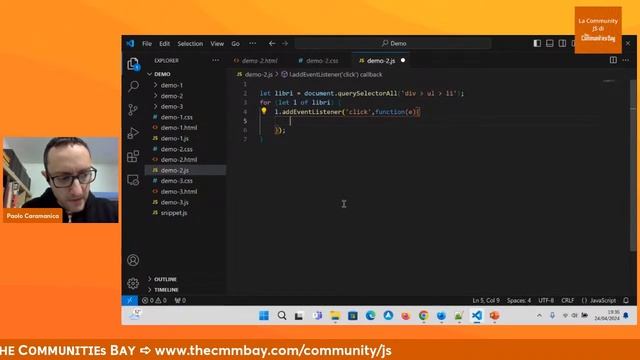This screenshot has height=360, width=640.
Task: Change line endings via CRLF
Action: point(567,300)
